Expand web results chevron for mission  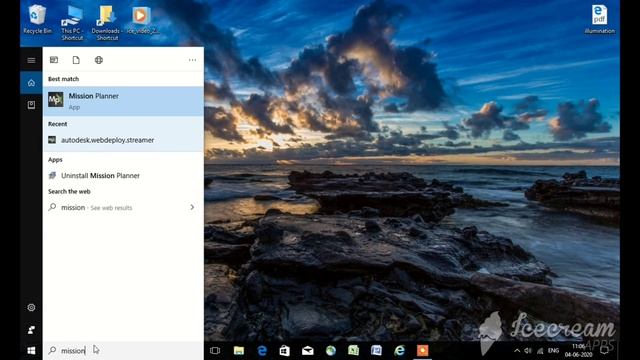pos(192,207)
